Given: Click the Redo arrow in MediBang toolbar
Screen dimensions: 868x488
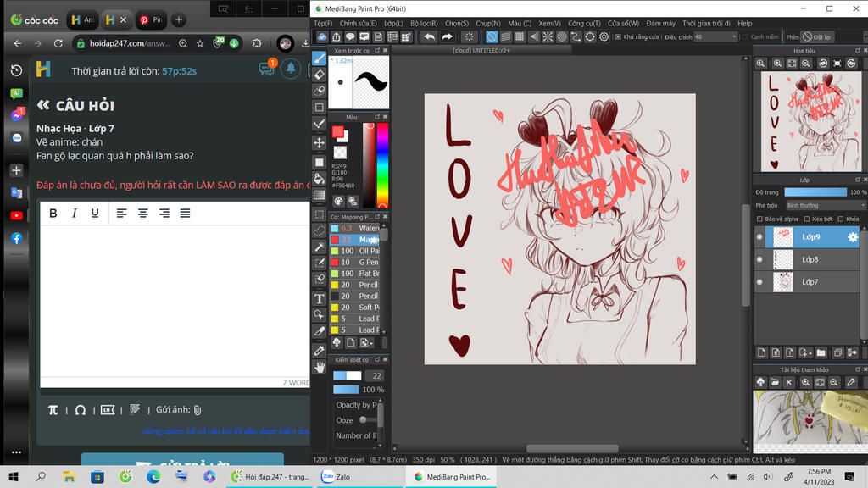Looking at the screenshot, I should (x=447, y=37).
